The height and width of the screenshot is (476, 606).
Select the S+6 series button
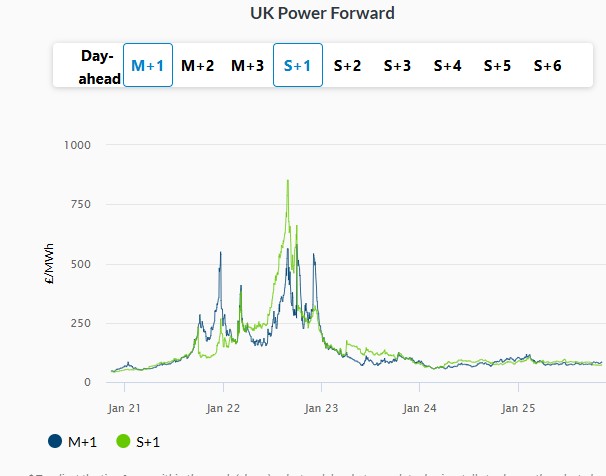547,66
